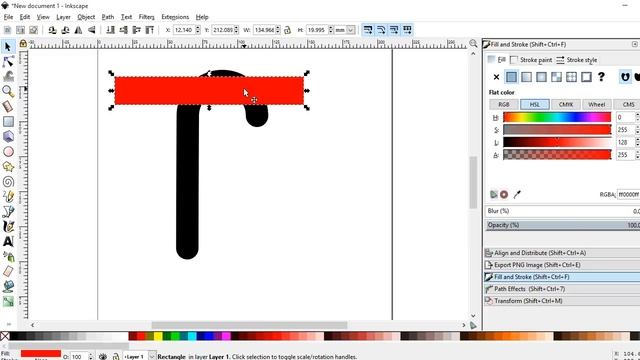Toggle width/height lock ratio
Viewport: 640px width, 360px height.
click(x=287, y=30)
